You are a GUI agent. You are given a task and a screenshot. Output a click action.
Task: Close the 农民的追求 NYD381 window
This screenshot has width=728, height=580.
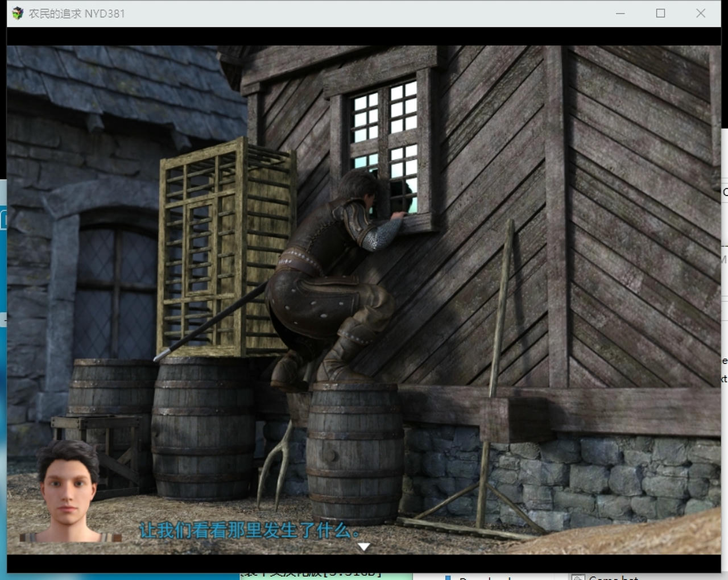(701, 13)
